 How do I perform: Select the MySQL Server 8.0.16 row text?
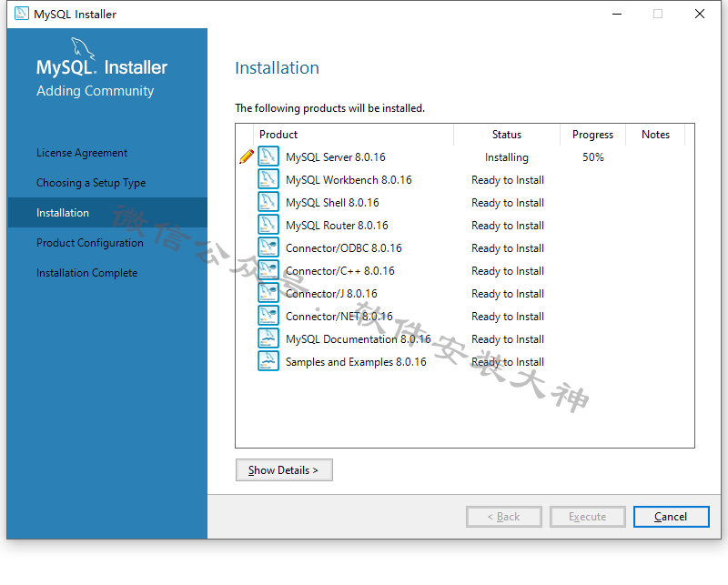click(336, 156)
